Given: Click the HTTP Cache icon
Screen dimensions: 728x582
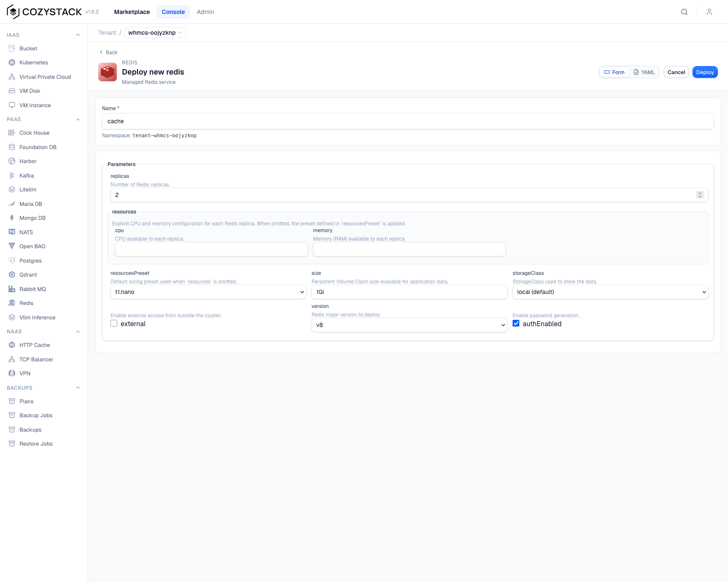Looking at the screenshot, I should tap(12, 345).
